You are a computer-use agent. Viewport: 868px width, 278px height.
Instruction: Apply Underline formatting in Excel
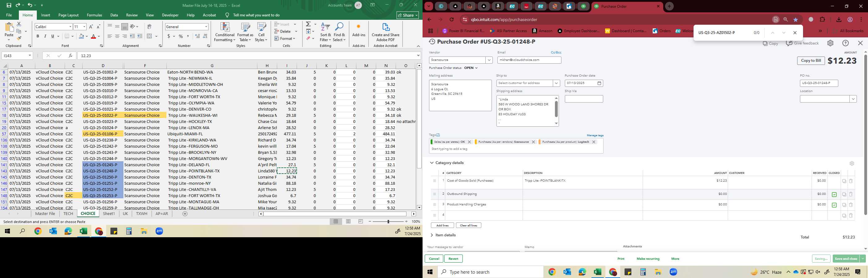click(53, 36)
